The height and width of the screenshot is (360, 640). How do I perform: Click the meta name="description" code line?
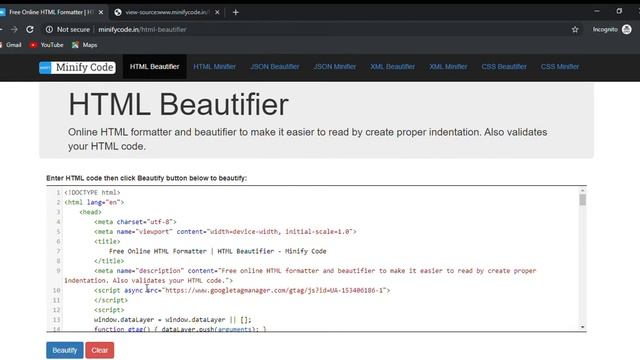300,276
